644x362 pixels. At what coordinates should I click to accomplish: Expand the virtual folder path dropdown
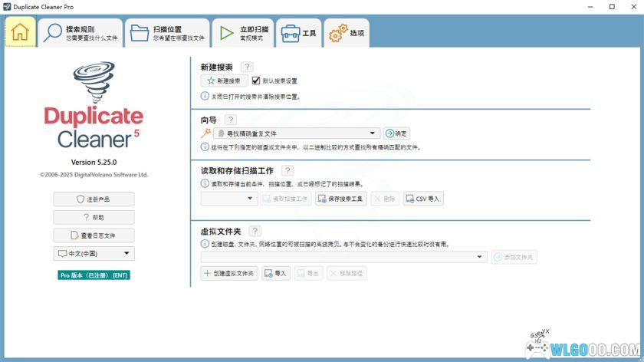343,257
